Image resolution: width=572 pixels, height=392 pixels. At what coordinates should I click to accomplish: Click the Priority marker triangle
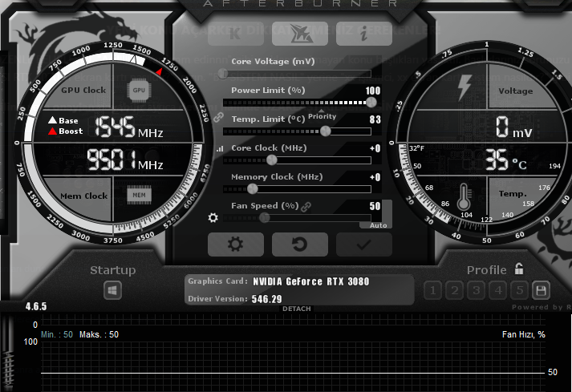click(321, 111)
